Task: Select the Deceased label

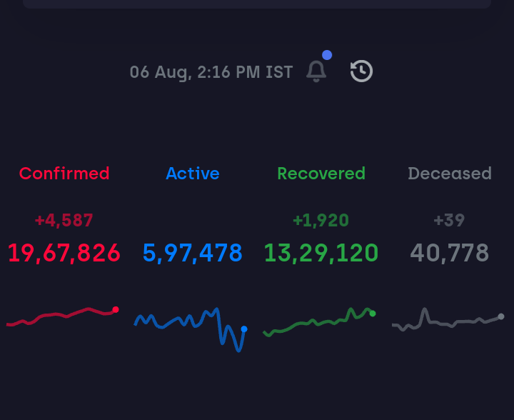Action: [450, 173]
